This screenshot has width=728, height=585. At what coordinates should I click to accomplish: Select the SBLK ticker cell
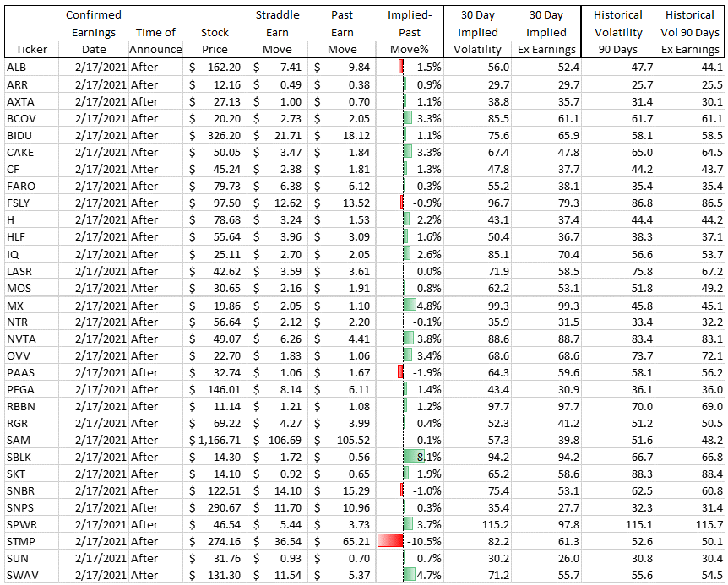(x=31, y=457)
